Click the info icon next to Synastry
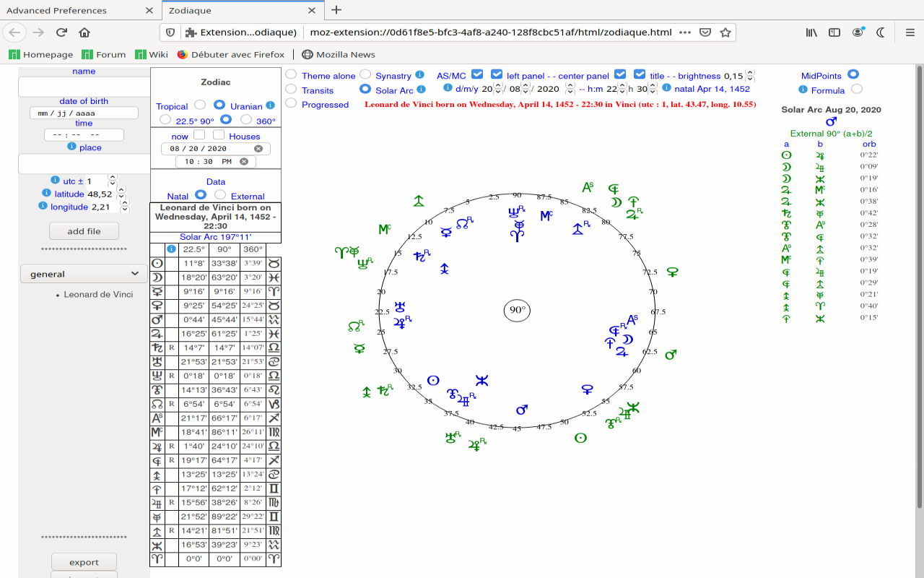Viewport: 924px width, 578px height. 419,75
